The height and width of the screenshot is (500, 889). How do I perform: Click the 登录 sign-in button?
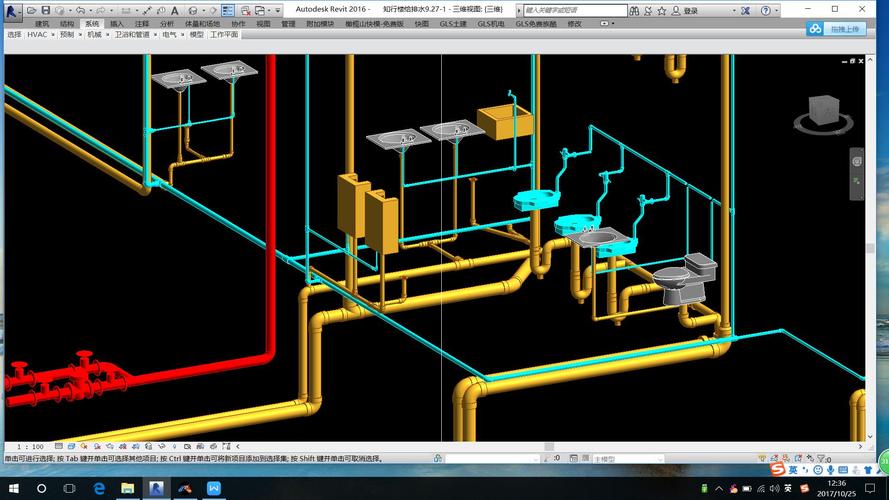[691, 10]
